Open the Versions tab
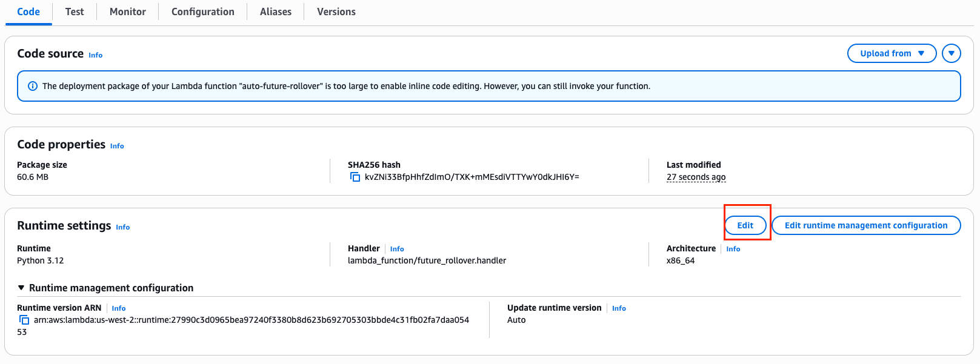 pos(336,12)
